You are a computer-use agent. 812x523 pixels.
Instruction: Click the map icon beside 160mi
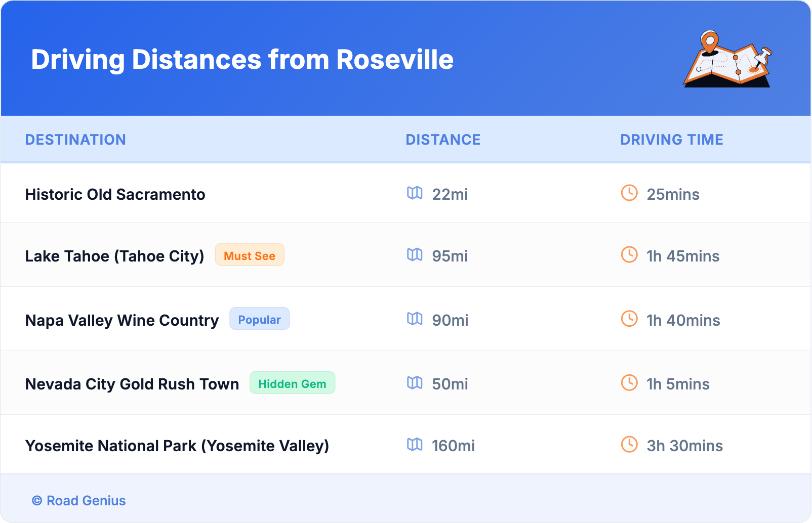coord(415,445)
